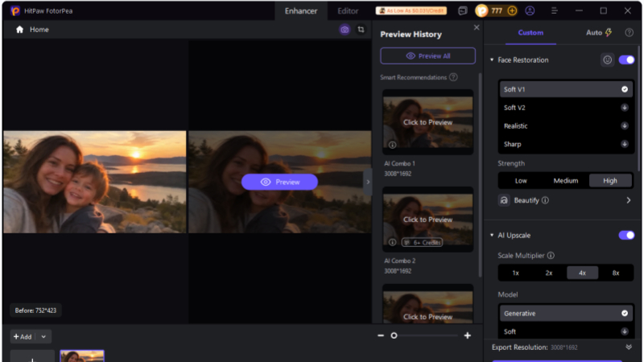Choose 1x scale multiplier
Screen dimensions: 644x362
[515, 273]
